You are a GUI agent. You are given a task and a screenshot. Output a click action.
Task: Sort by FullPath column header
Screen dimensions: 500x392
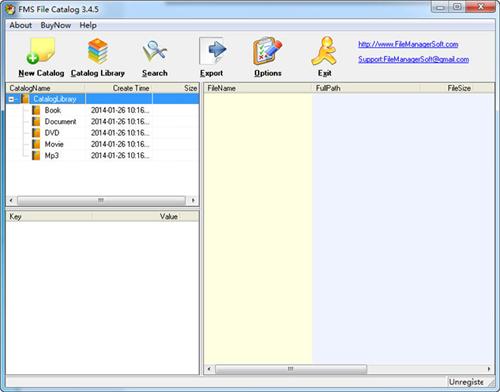(366, 88)
